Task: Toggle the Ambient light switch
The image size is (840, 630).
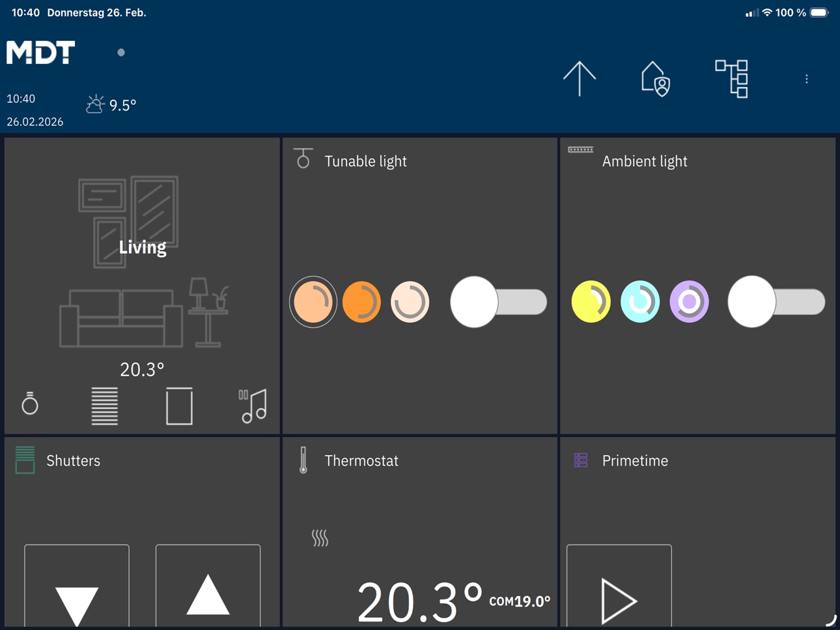Action: [x=776, y=302]
